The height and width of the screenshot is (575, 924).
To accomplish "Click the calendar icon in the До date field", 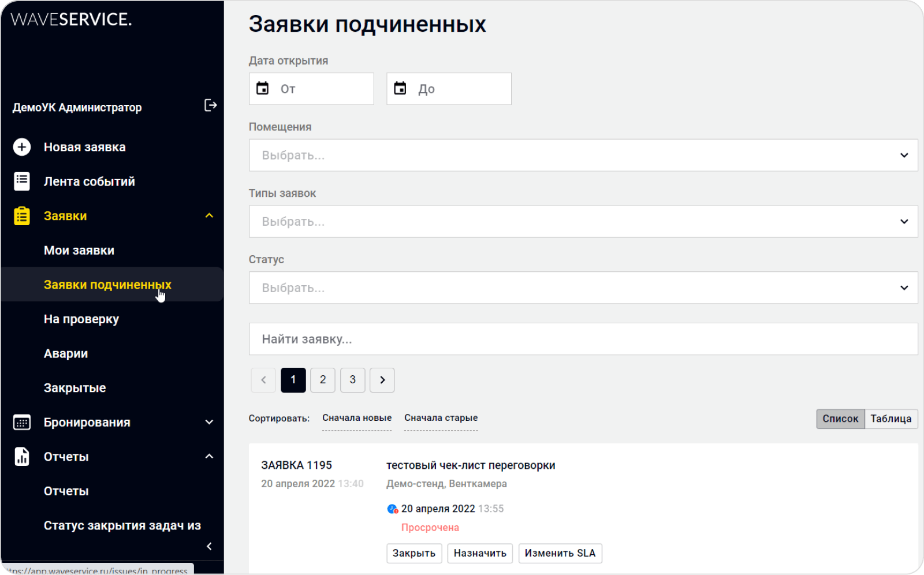I will 400,88.
